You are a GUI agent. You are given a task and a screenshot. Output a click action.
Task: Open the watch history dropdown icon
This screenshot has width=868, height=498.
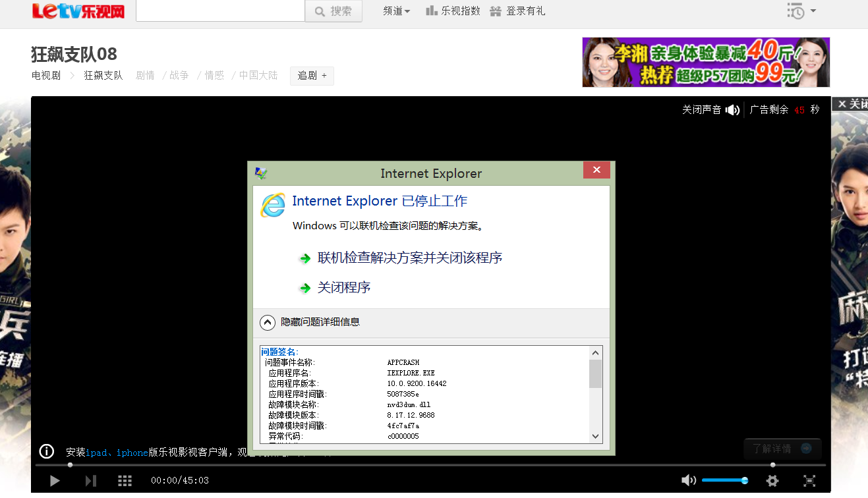tap(801, 11)
